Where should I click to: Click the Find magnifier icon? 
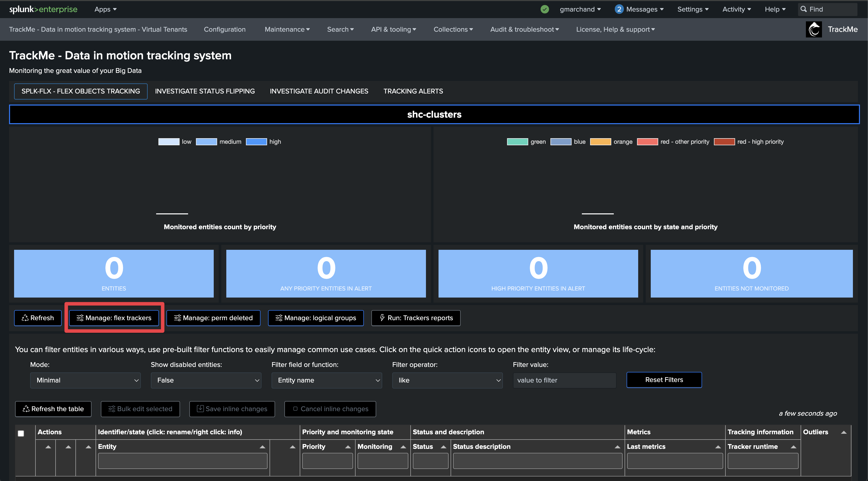(x=804, y=9)
